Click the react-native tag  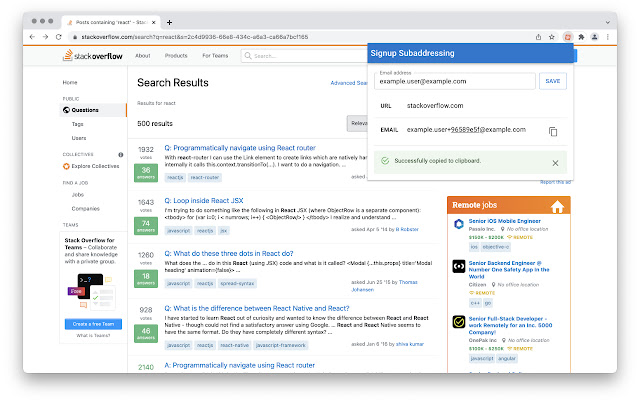click(234, 345)
